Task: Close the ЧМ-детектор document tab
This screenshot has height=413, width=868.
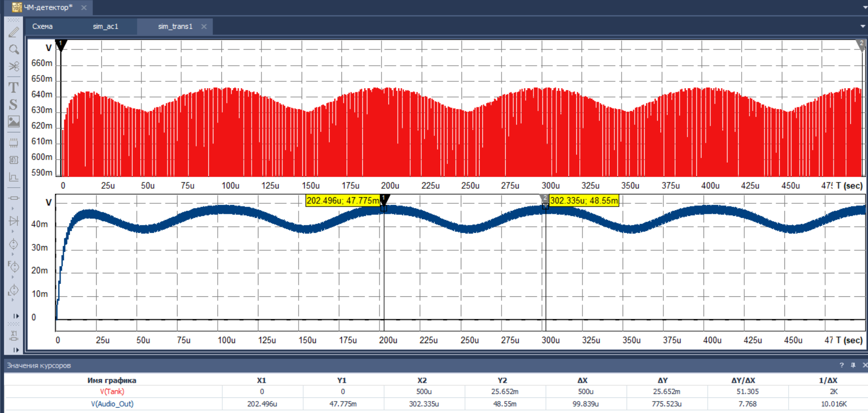Action: click(84, 8)
